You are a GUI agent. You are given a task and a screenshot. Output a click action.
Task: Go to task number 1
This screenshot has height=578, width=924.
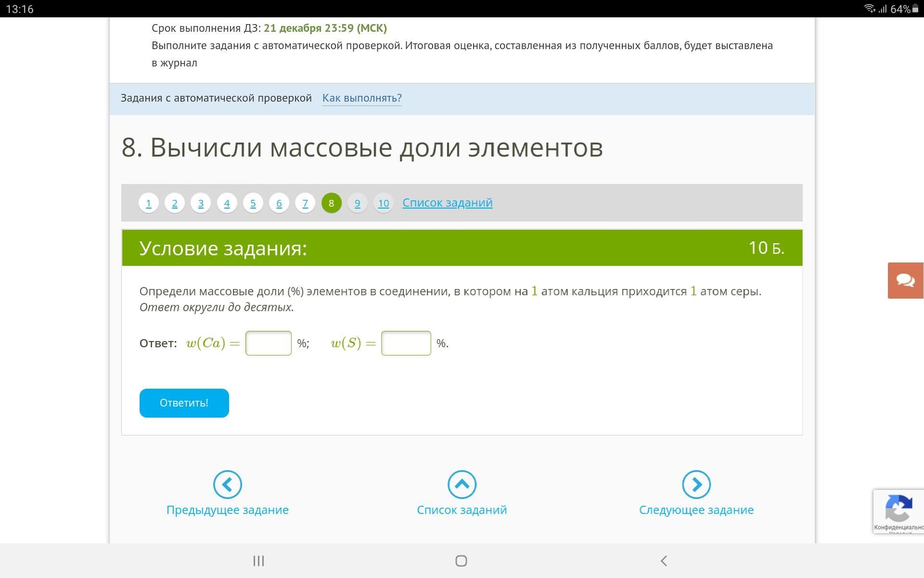(x=149, y=203)
